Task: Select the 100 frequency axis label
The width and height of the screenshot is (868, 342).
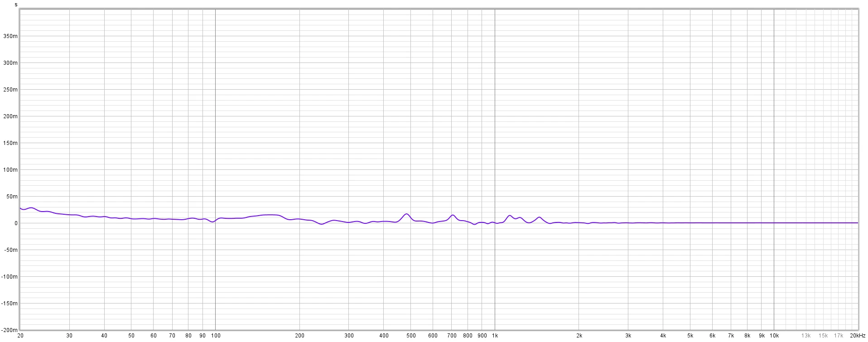Action: 216,336
